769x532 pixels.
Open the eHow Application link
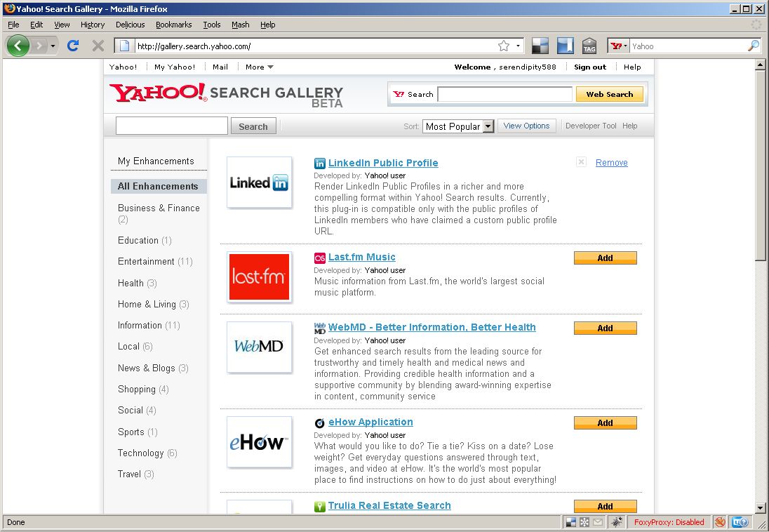pyautogui.click(x=370, y=422)
